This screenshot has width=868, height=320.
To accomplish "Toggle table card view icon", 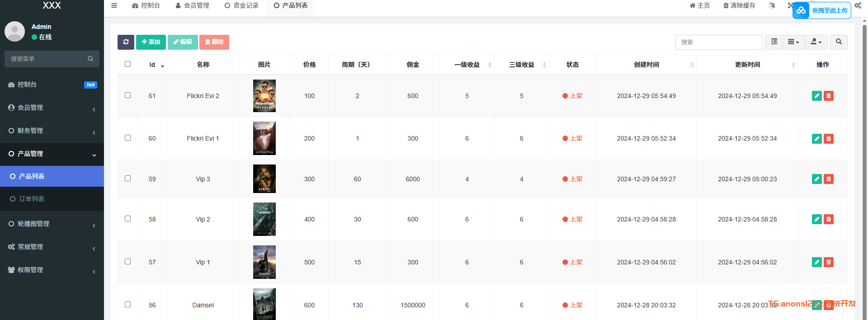I will tap(774, 42).
